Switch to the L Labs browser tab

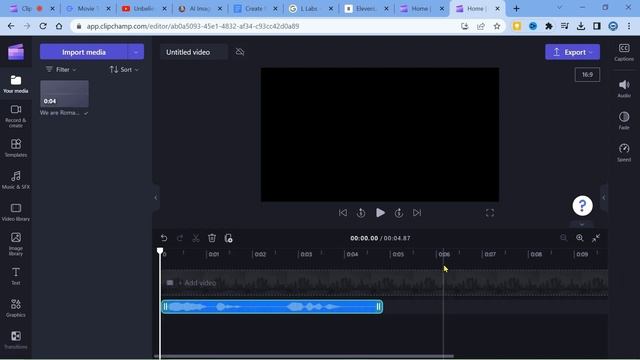tap(311, 9)
